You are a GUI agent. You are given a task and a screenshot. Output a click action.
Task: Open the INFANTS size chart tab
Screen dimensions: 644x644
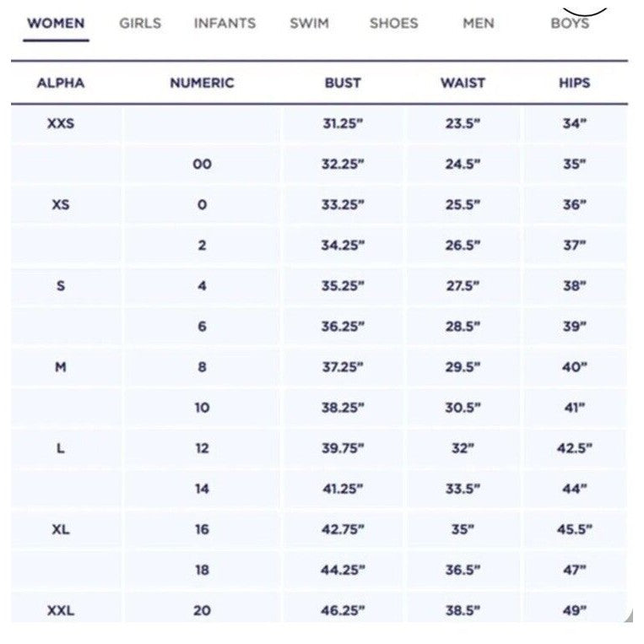pyautogui.click(x=225, y=24)
